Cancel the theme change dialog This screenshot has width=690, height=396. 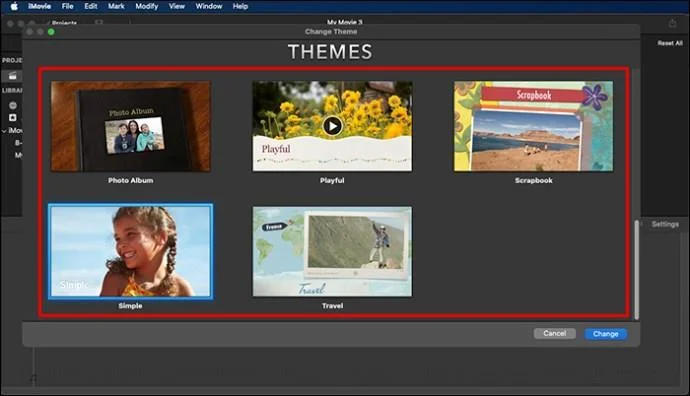coord(554,334)
